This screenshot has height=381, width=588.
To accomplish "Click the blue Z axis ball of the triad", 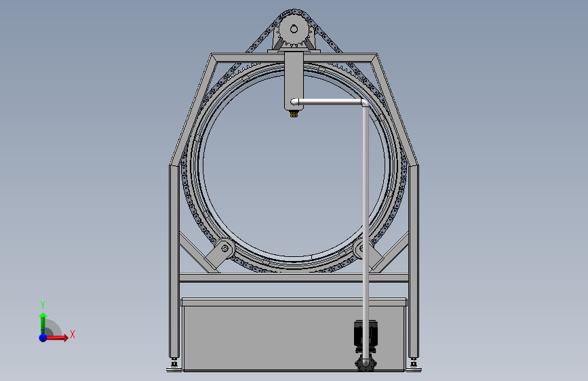I will click(x=43, y=338).
